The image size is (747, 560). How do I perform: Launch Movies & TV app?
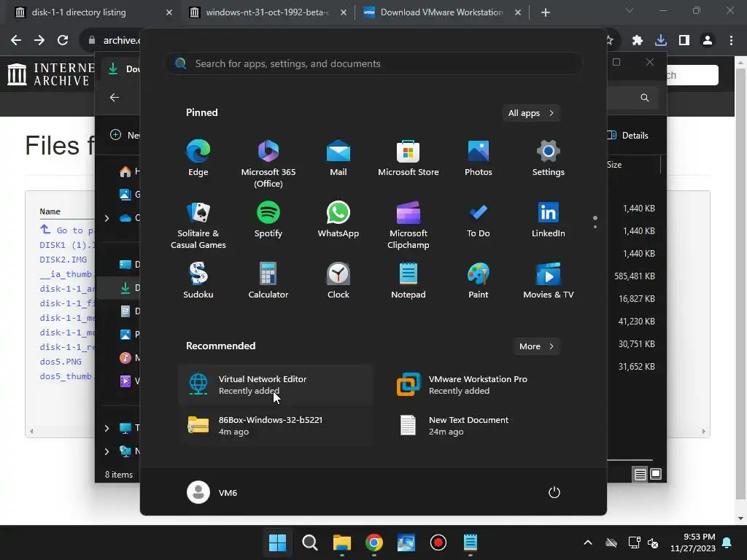[x=549, y=281]
